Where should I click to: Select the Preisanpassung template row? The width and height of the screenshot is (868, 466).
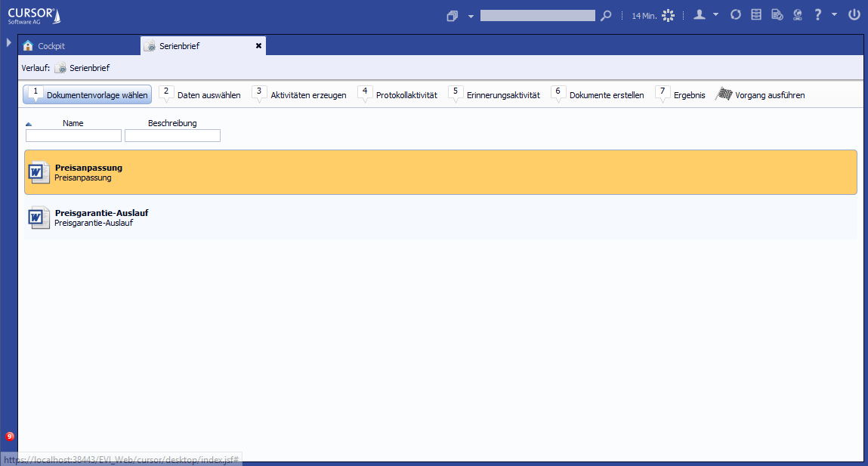tap(440, 172)
